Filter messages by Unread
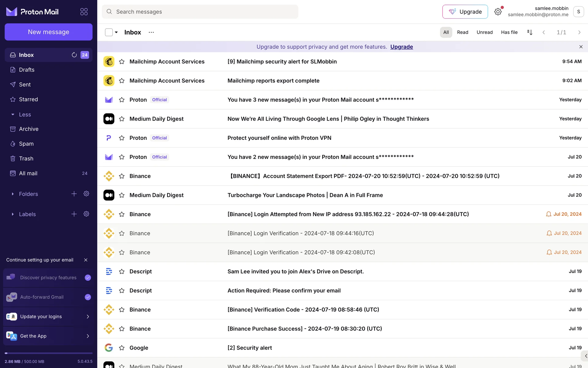Image resolution: width=588 pixels, height=368 pixels. click(x=484, y=32)
